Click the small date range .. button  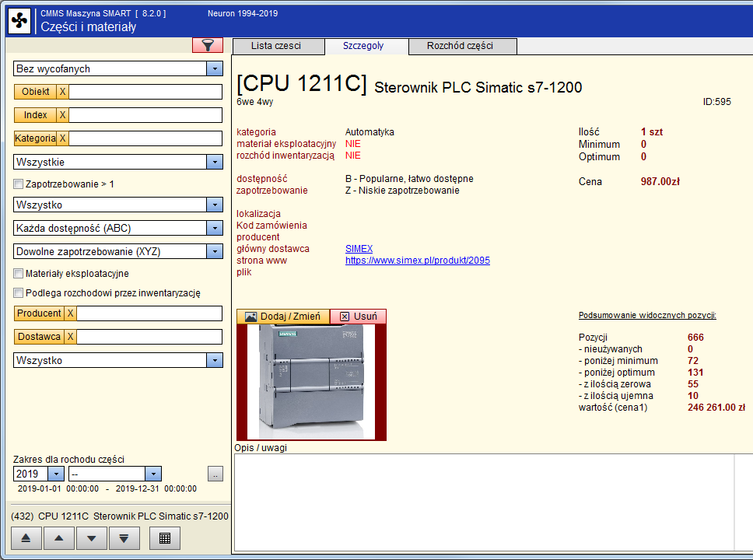coord(215,474)
